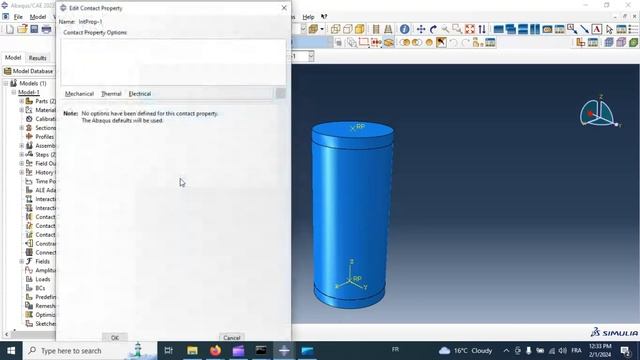
Task: Click the wireframe render style icon
Action: [336, 29]
